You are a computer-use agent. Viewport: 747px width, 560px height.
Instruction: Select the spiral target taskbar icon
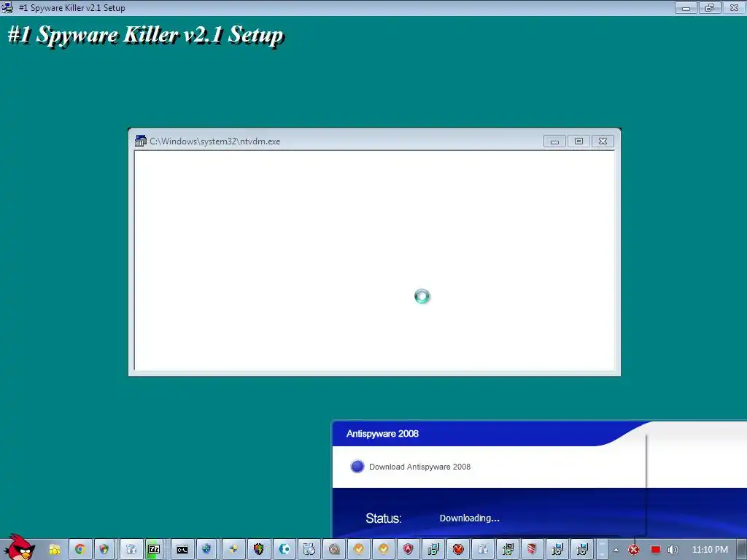(x=334, y=550)
